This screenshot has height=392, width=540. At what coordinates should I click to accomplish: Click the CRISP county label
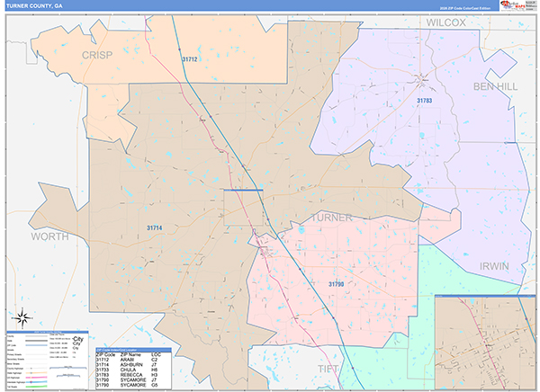click(97, 55)
